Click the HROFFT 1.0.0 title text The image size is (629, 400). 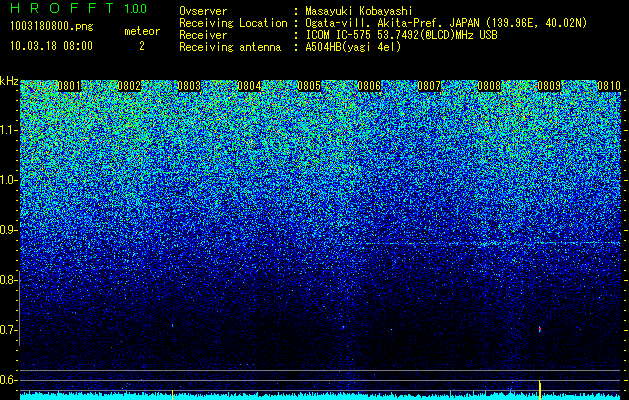click(x=79, y=8)
